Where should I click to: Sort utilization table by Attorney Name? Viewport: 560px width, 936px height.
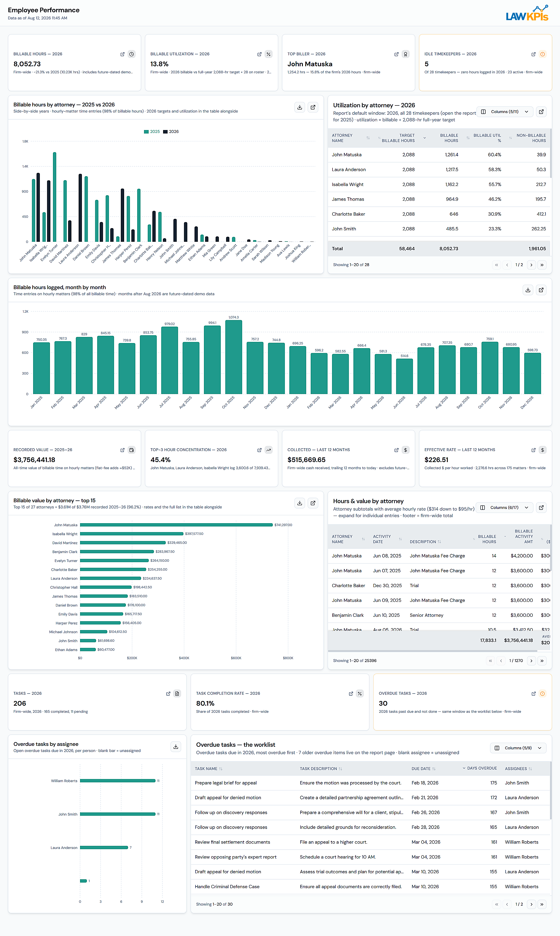pyautogui.click(x=350, y=138)
